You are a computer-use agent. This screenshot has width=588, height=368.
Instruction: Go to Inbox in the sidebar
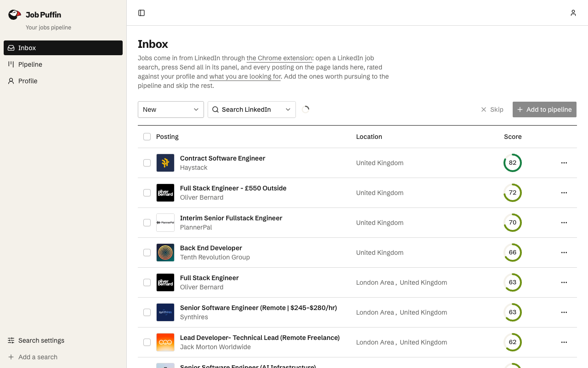63,48
